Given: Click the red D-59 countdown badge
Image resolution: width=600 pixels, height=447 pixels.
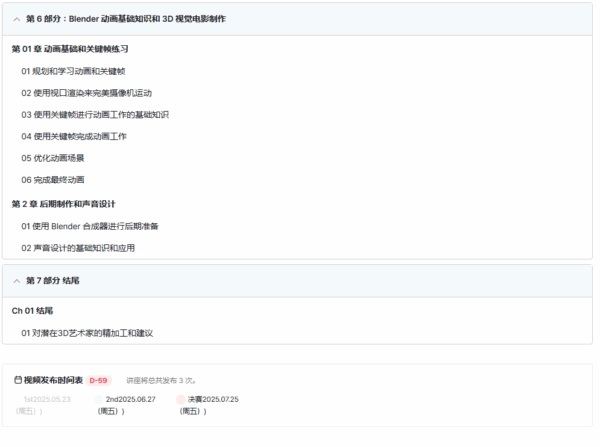Looking at the screenshot, I should coord(99,380).
